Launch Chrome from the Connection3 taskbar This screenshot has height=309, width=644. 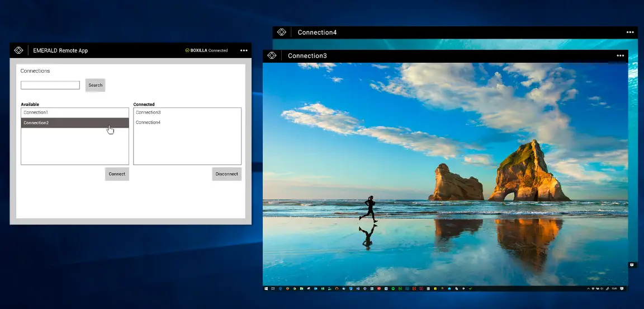pyautogui.click(x=295, y=288)
